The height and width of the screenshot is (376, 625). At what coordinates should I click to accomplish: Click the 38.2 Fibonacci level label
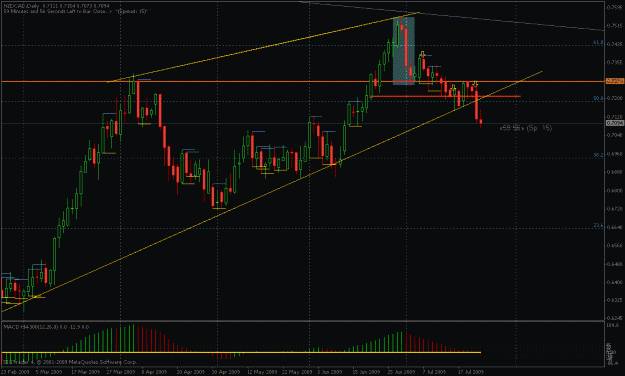coord(598,155)
